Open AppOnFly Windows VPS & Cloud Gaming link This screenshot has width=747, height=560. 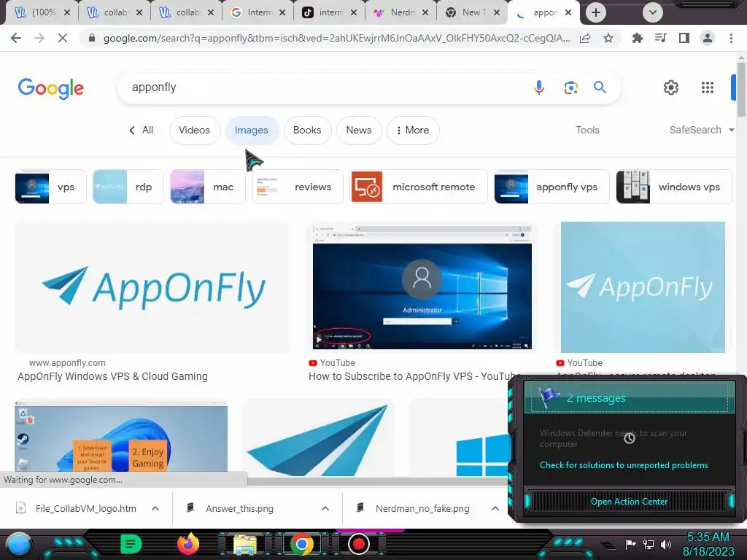(112, 376)
